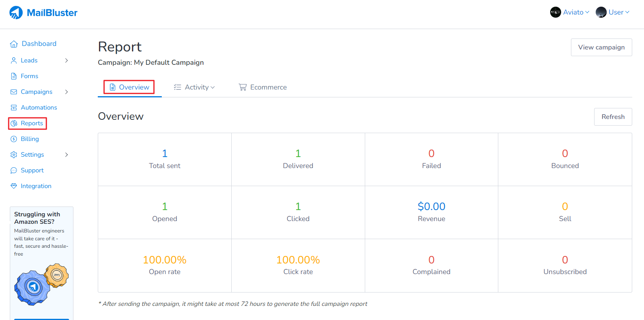Click the Integration diamond icon

pyautogui.click(x=14, y=186)
